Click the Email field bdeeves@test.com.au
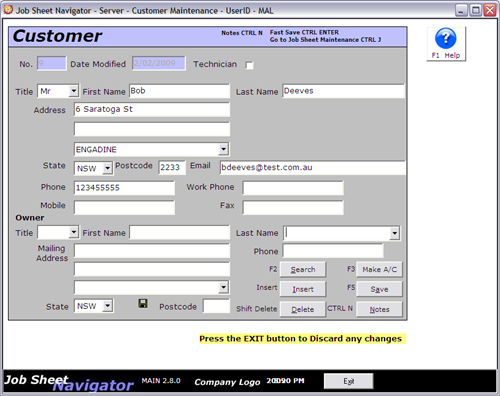The width and height of the screenshot is (500, 396). [313, 168]
